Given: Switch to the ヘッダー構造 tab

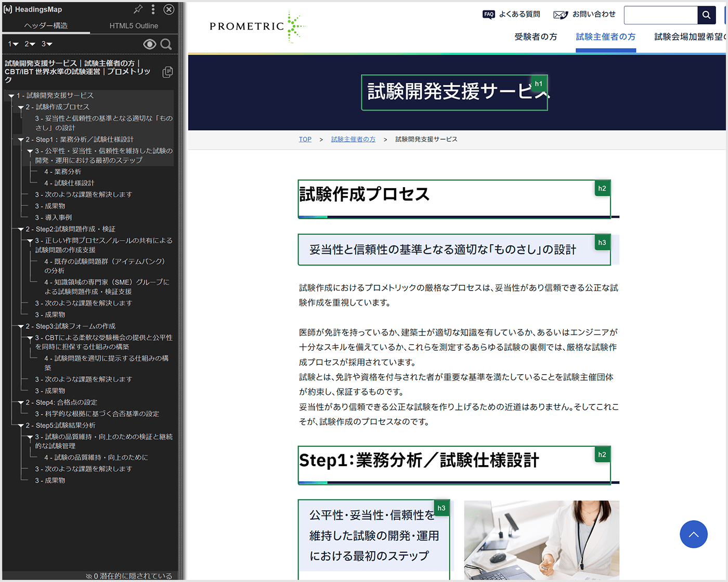Looking at the screenshot, I should 46,25.
